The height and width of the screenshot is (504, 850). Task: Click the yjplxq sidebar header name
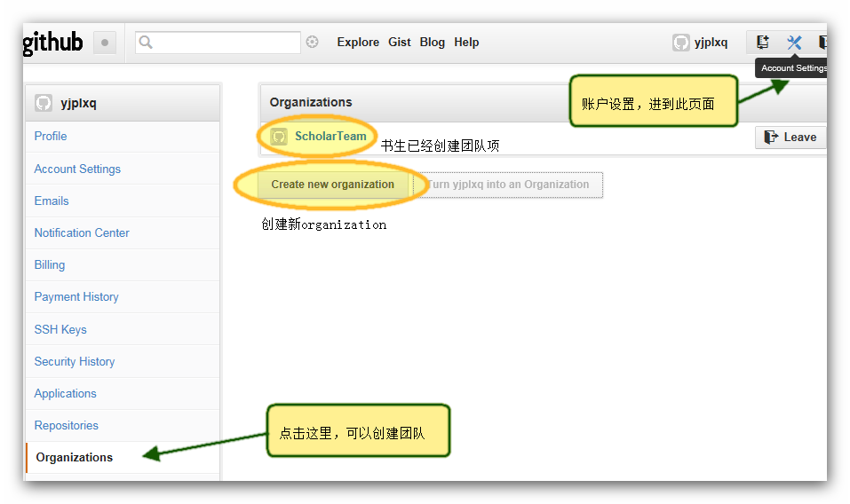pyautogui.click(x=78, y=103)
